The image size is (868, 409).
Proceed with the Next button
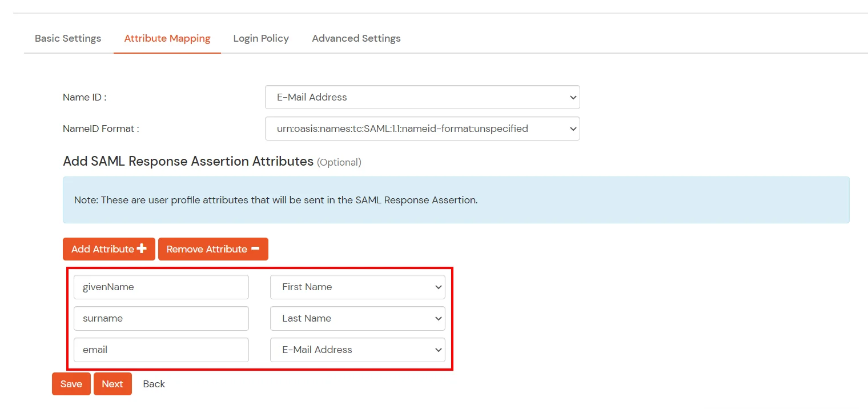click(112, 384)
